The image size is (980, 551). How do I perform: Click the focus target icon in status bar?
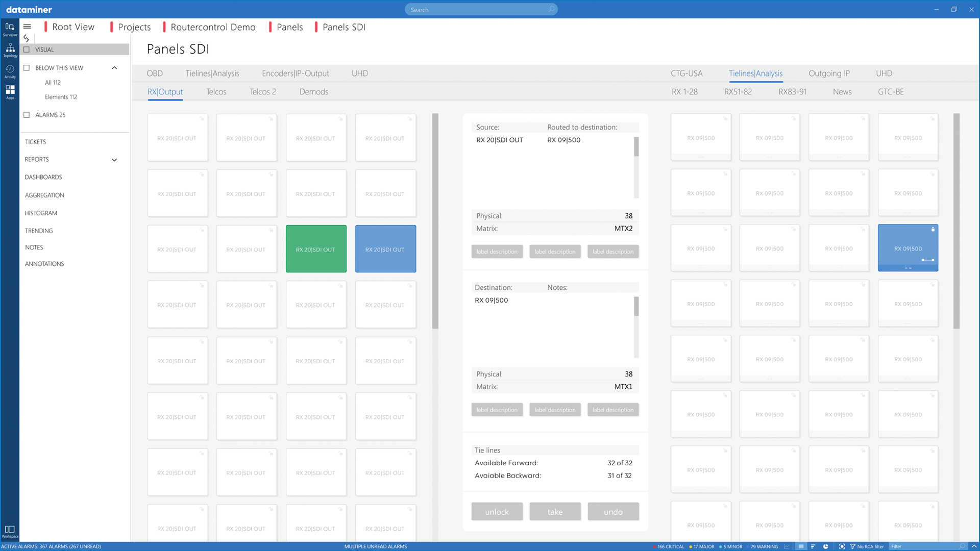tap(842, 546)
